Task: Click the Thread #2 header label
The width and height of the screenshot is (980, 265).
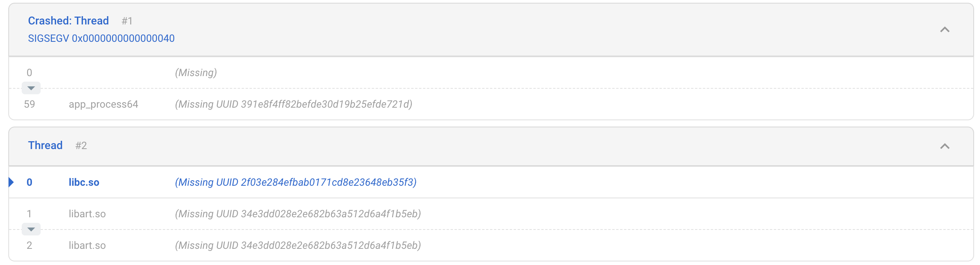Action: coord(45,145)
